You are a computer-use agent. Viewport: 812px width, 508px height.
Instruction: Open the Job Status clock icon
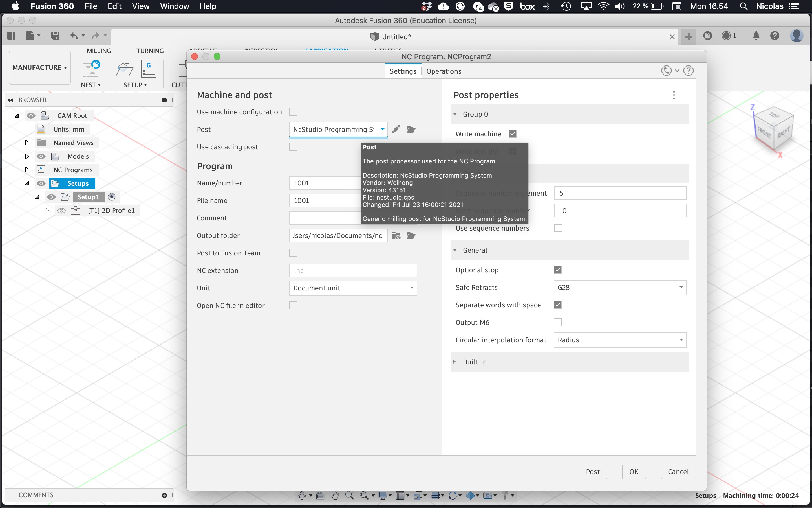(727, 36)
